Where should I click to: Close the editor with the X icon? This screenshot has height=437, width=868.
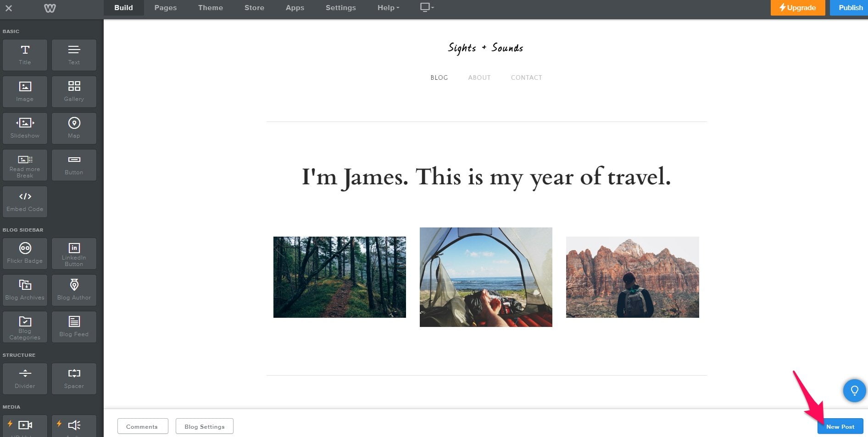pyautogui.click(x=9, y=8)
